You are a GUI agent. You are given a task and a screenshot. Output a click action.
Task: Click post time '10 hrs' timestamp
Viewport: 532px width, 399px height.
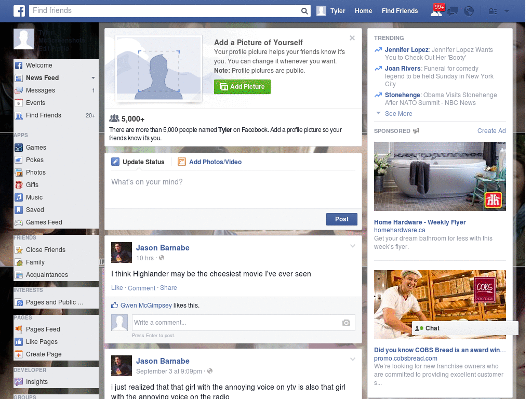pyautogui.click(x=145, y=258)
